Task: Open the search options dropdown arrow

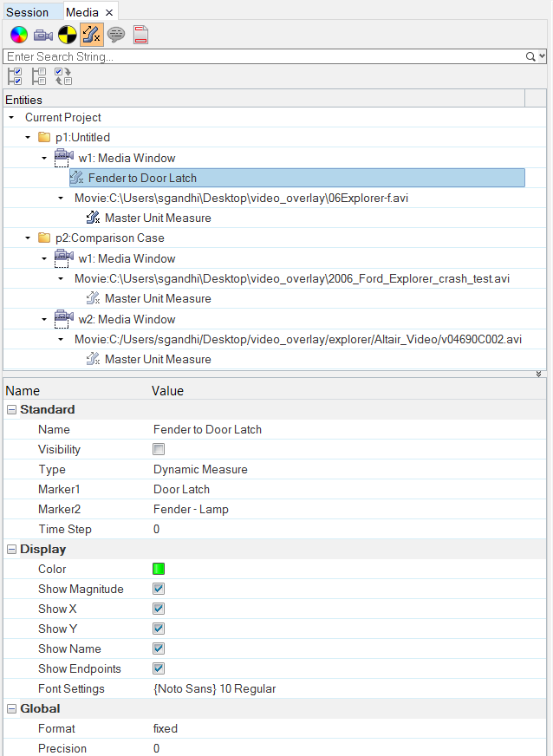Action: point(543,57)
